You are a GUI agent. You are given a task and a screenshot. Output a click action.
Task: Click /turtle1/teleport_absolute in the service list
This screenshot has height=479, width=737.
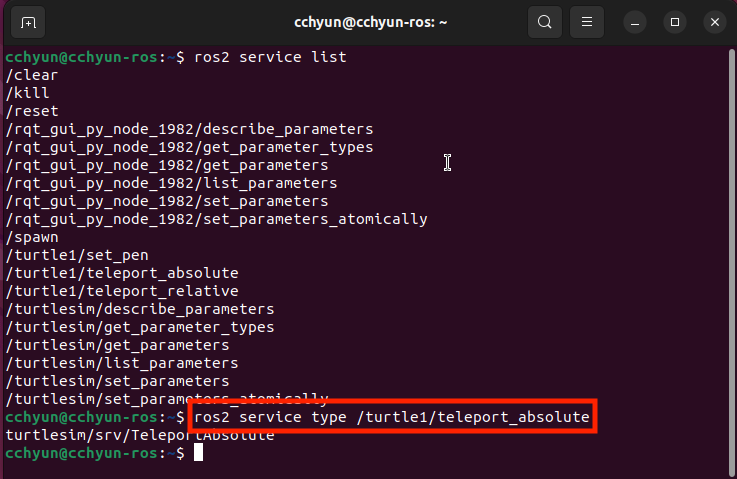click(x=122, y=273)
